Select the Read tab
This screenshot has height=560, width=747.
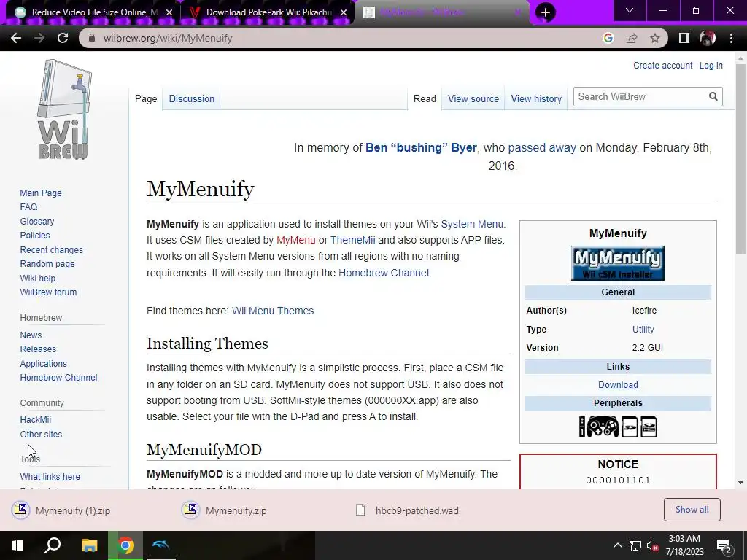[x=425, y=98]
